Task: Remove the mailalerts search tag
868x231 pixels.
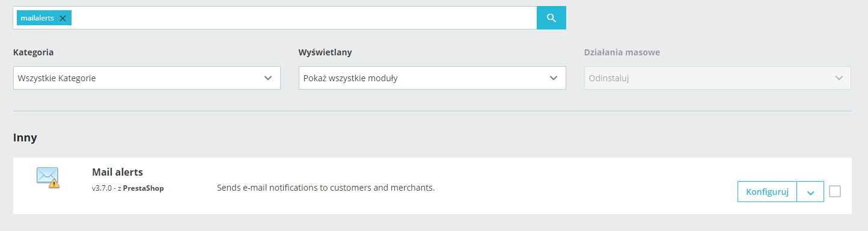Action: click(x=63, y=19)
